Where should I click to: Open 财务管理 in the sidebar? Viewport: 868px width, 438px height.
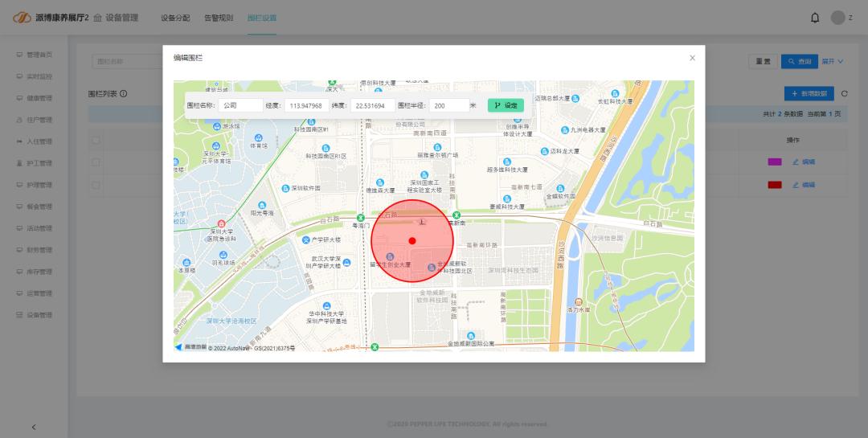[x=35, y=250]
